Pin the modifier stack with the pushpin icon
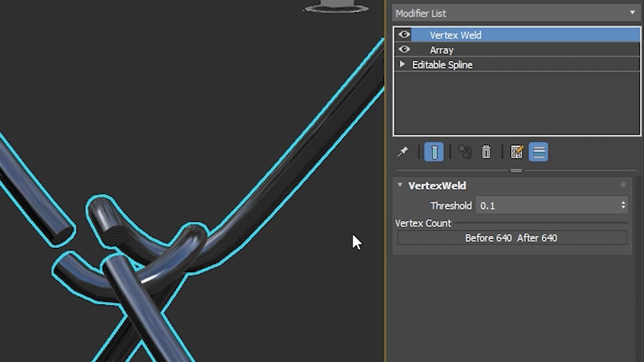This screenshot has height=362, width=644. point(403,152)
